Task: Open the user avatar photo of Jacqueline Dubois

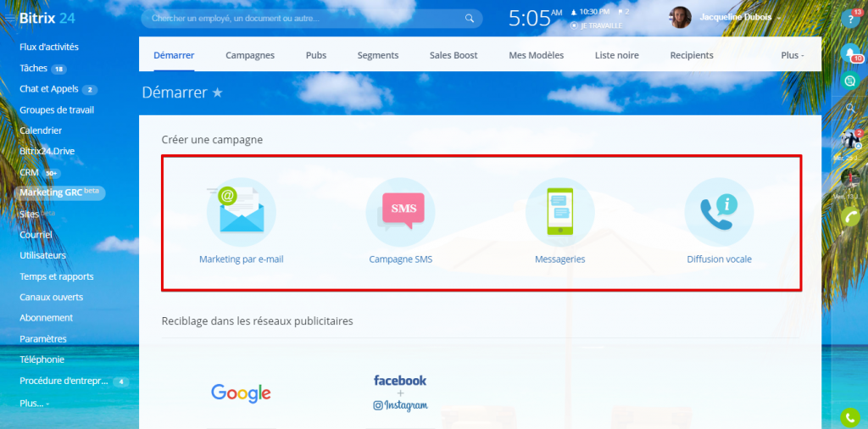Action: point(680,18)
